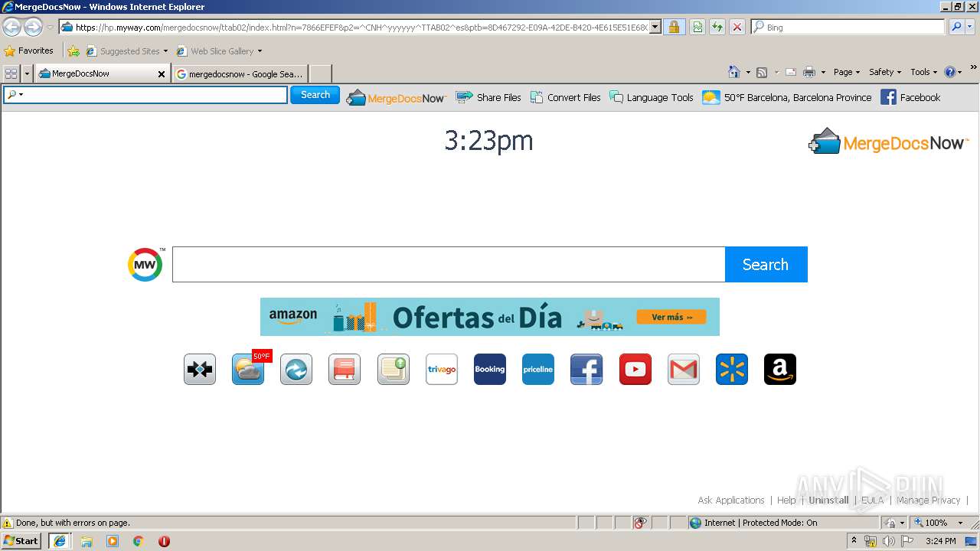Viewport: 980px width, 551px height.
Task: Open the blue round arrows converter shortcut
Action: [x=296, y=370]
